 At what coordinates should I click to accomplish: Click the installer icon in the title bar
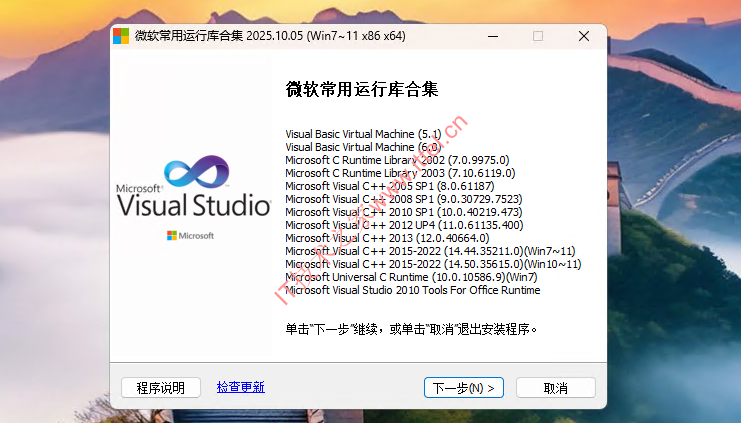(x=121, y=36)
